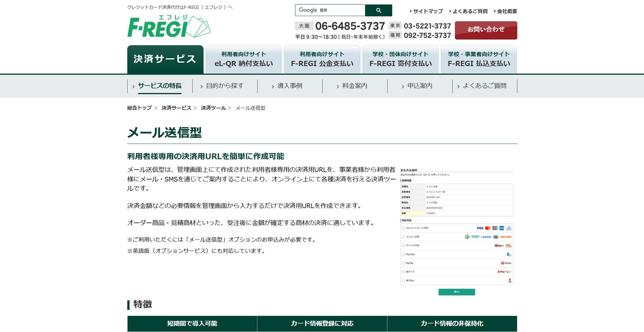Open the 申込案内 menu item

[420, 86]
